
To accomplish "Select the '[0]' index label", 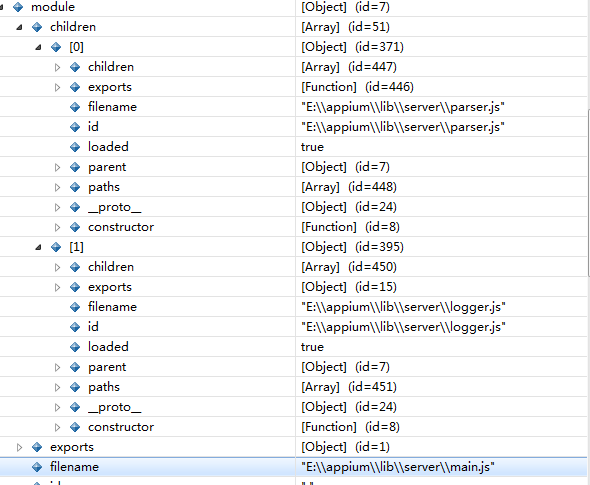I will click(76, 47).
